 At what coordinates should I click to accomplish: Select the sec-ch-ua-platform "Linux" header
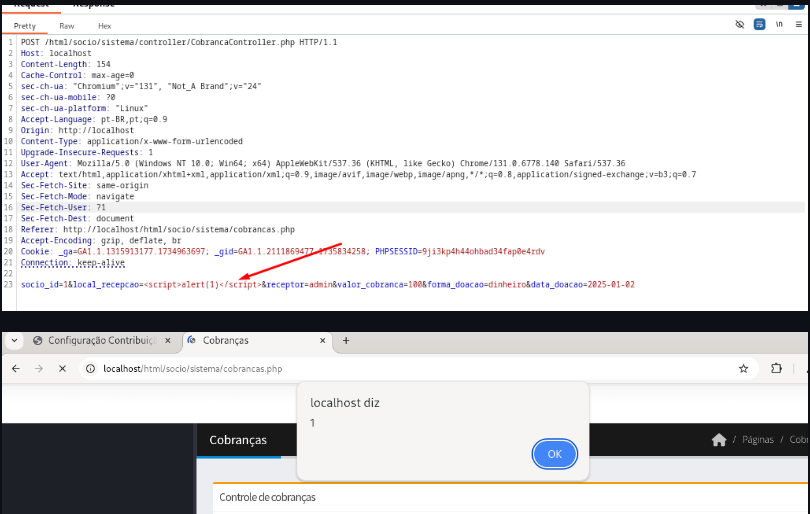84,108
